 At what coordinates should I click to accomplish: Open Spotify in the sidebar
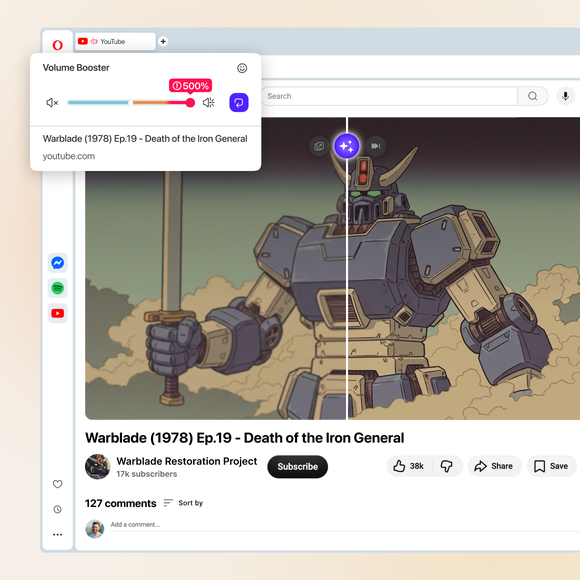click(58, 288)
